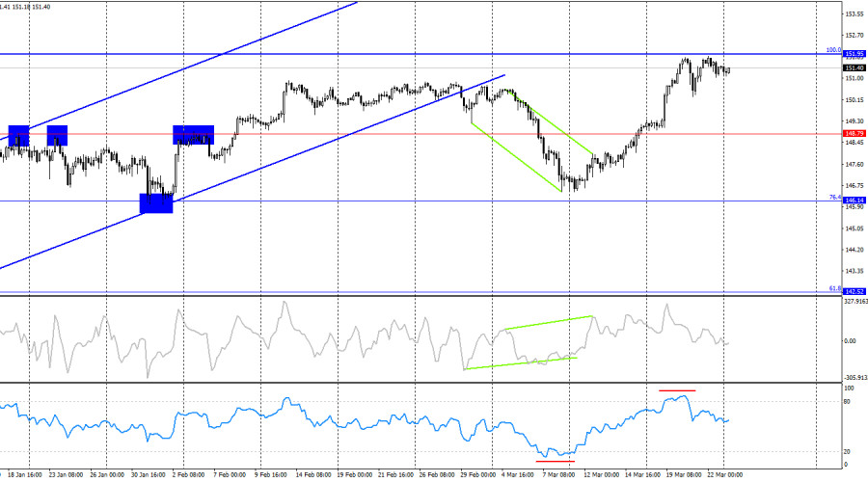Select the blue rectangle at channel low
This screenshot has height=482, width=868.
pyautogui.click(x=156, y=203)
